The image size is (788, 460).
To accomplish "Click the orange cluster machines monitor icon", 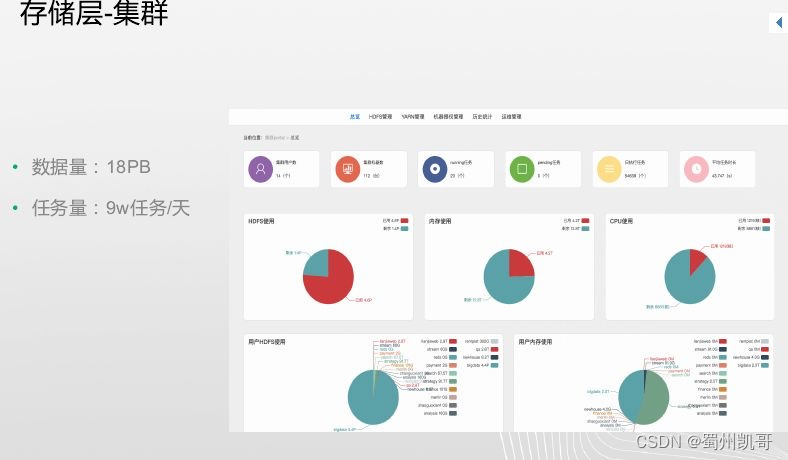I will 348,169.
